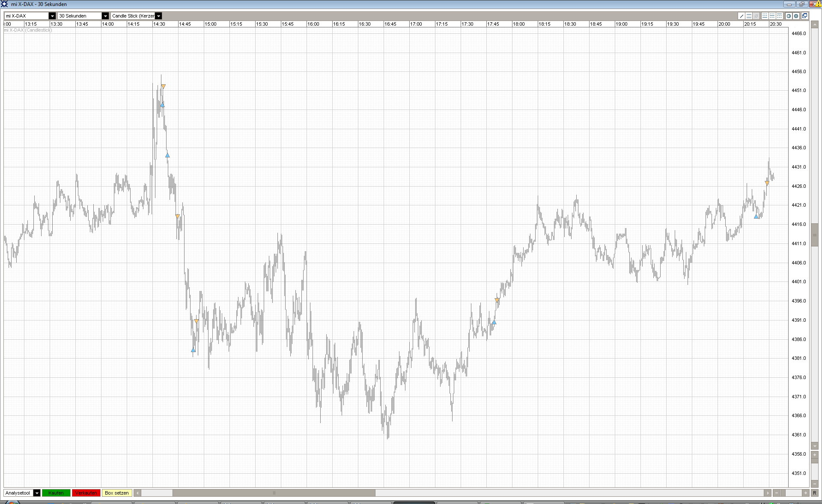Click the overlapping windows toolbar icon
This screenshot has height=504, width=822.
[x=804, y=16]
